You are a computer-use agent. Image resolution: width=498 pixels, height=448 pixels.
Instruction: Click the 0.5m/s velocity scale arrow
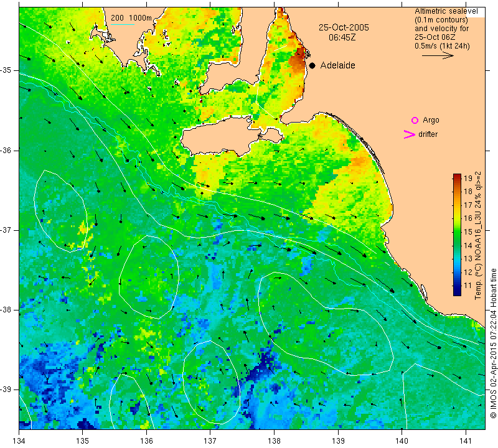[438, 55]
